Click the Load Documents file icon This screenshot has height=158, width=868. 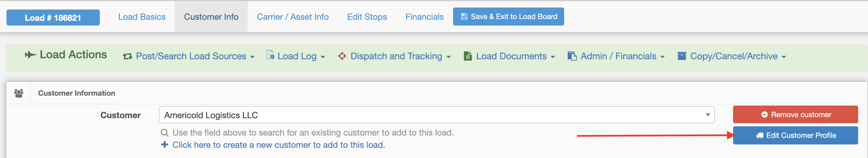468,56
